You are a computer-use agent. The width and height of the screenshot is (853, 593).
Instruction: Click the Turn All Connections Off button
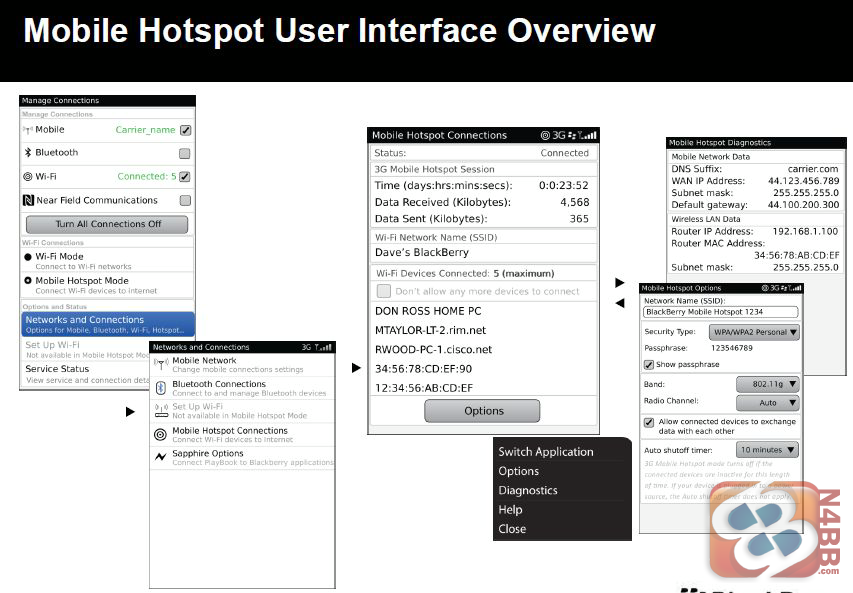(107, 224)
